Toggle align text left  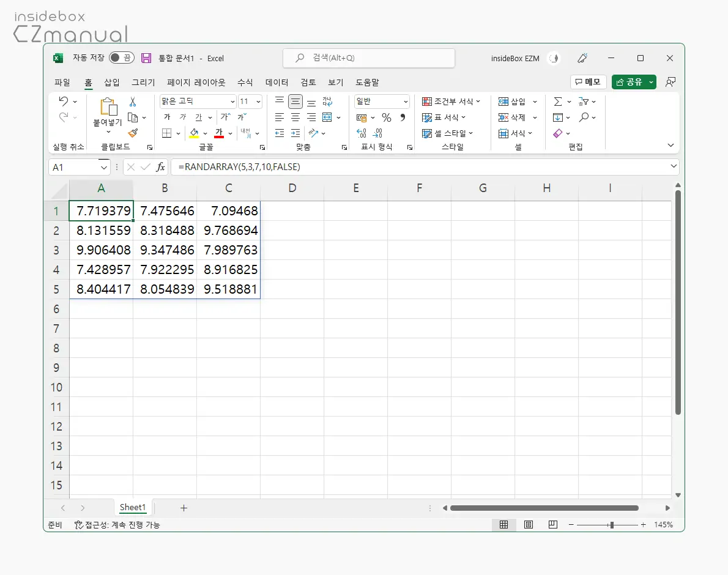click(280, 117)
